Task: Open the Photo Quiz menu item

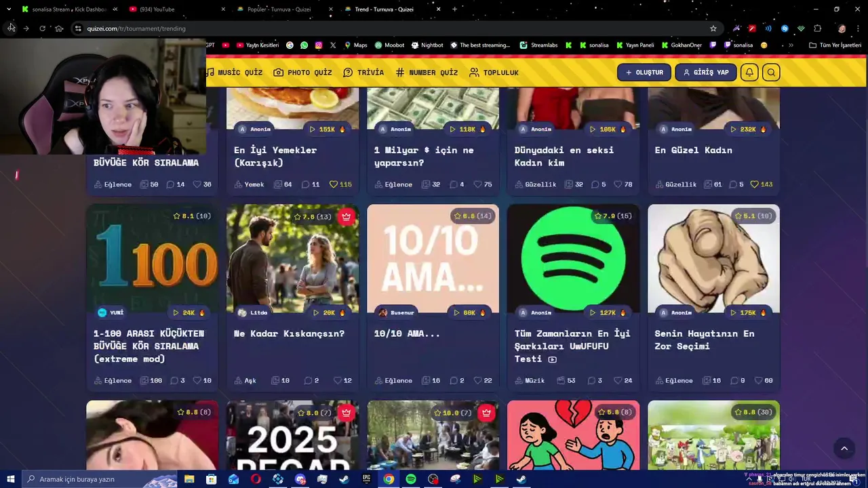Action: (302, 73)
